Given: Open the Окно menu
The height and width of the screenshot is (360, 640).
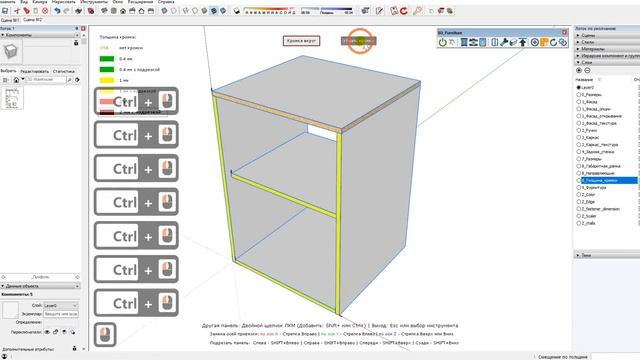Looking at the screenshot, I should [118, 2].
